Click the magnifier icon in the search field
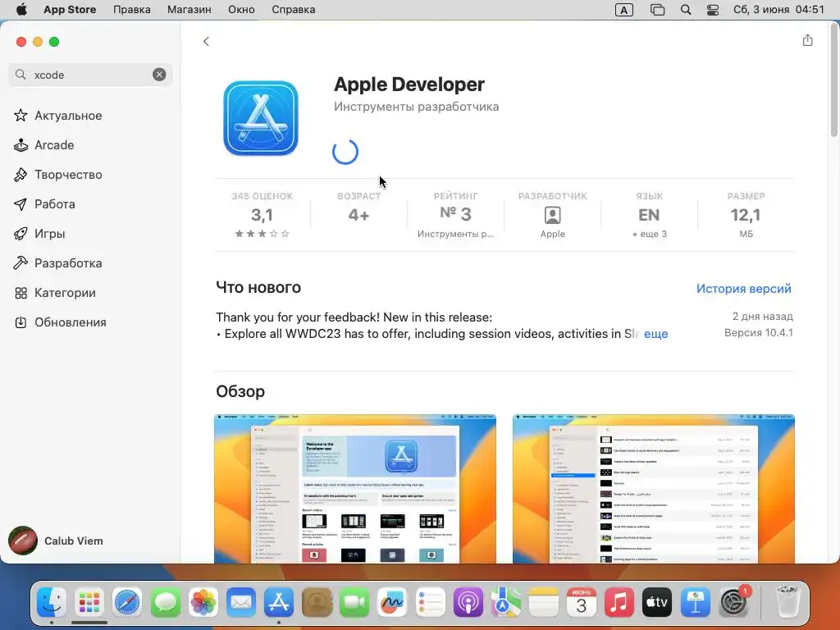This screenshot has height=630, width=840. [21, 75]
